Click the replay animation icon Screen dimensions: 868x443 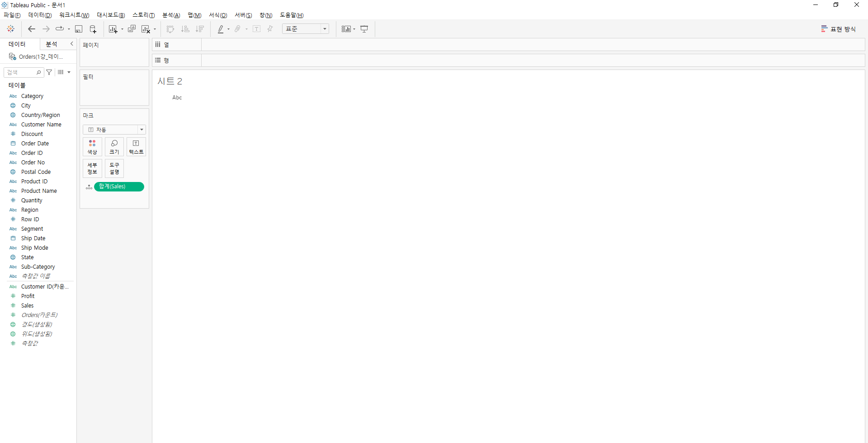point(59,29)
